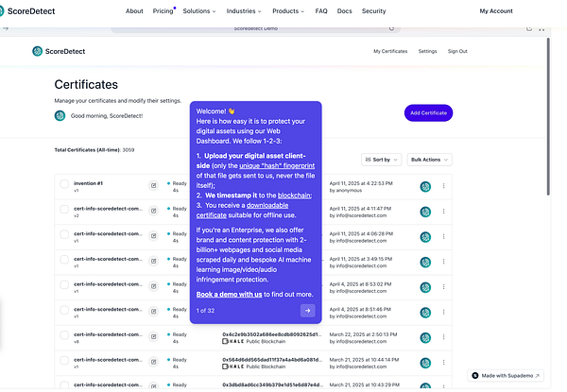Screen dimensions: 567x392
Task: Click the Book a demo with us link
Action: 229,295
